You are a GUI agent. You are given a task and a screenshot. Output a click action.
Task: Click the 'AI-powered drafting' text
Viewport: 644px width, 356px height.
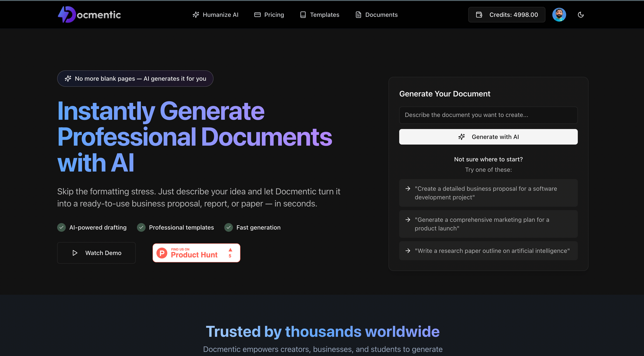[x=98, y=227]
